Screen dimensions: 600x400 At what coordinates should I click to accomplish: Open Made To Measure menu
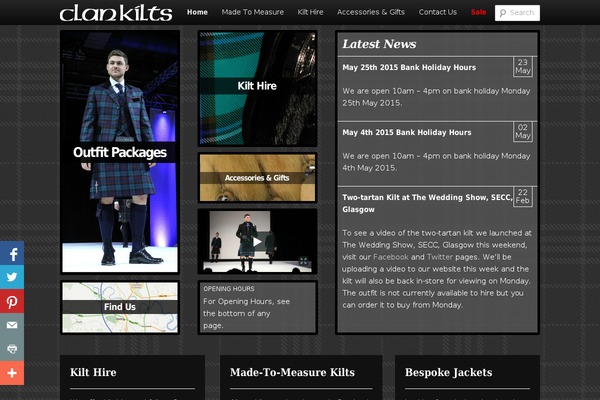253,12
